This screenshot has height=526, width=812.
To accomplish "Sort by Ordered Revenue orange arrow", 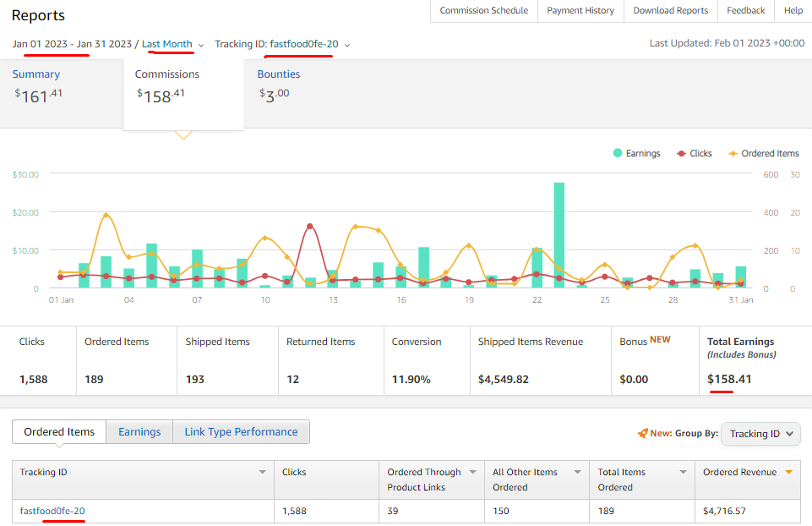I will pyautogui.click(x=788, y=472).
